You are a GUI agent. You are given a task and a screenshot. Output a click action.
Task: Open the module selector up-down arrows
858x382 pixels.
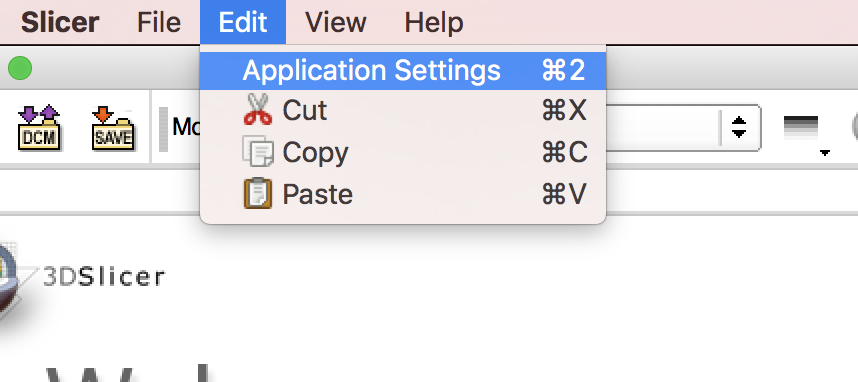739,128
